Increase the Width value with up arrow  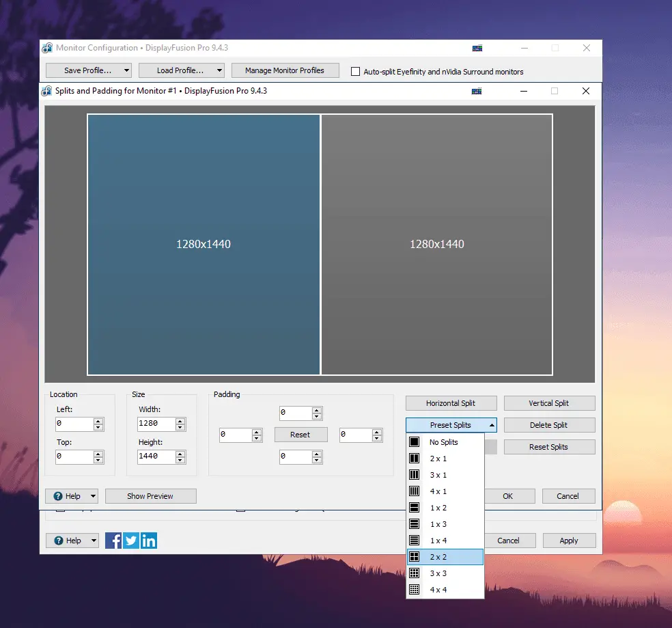180,421
